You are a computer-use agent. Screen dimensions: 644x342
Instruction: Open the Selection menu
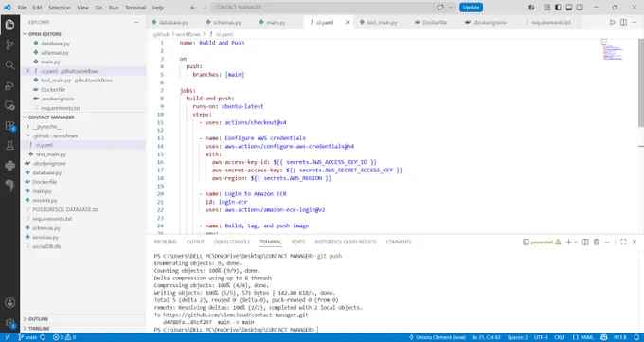[60, 8]
